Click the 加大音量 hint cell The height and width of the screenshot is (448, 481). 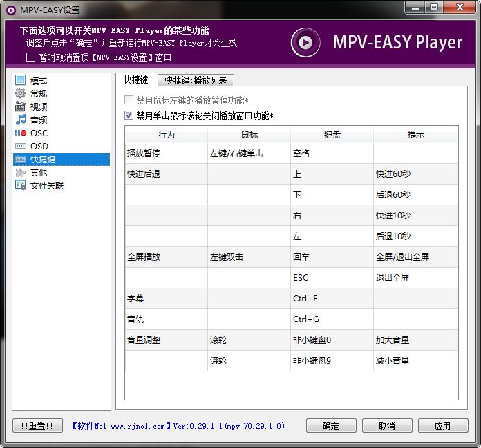click(x=415, y=340)
